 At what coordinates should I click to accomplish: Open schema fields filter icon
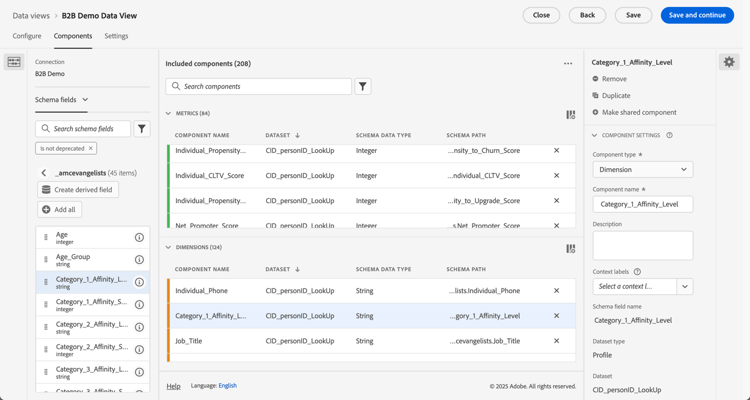[x=142, y=129]
